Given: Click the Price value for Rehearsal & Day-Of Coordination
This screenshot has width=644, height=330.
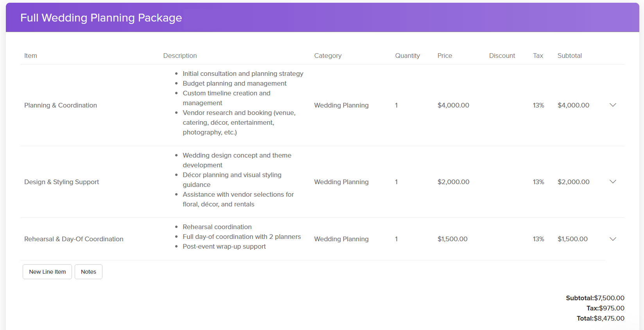Looking at the screenshot, I should tap(452, 239).
